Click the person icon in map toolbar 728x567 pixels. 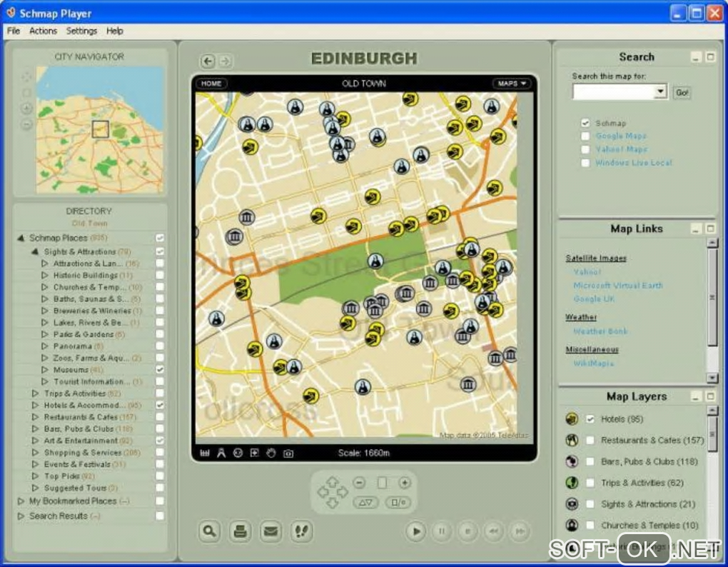[x=221, y=453]
